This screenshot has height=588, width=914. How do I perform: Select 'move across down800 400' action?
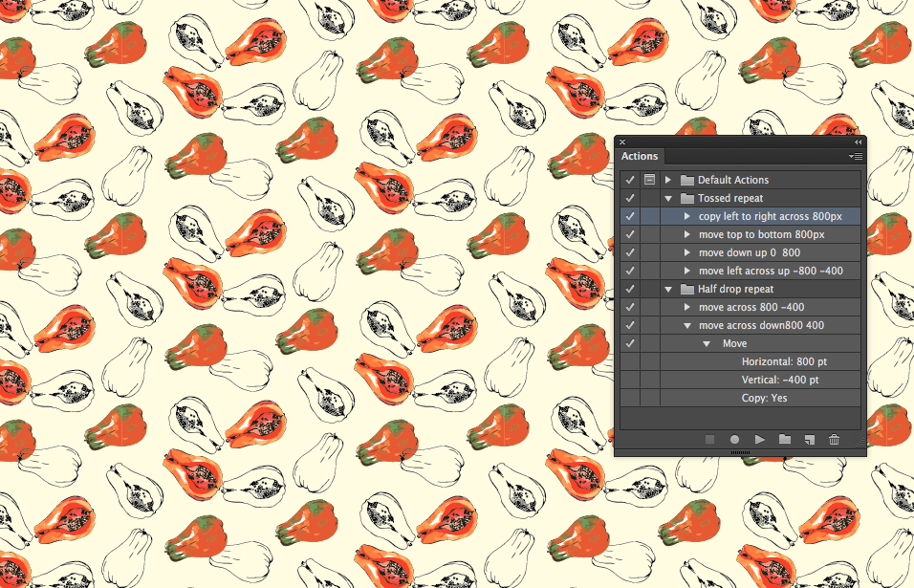[x=761, y=325]
